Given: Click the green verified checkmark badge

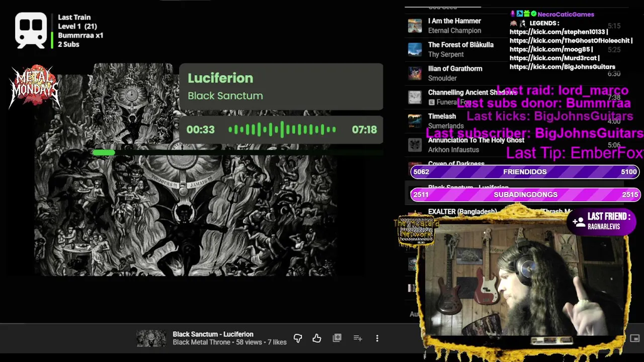Looking at the screenshot, I should coord(533,14).
